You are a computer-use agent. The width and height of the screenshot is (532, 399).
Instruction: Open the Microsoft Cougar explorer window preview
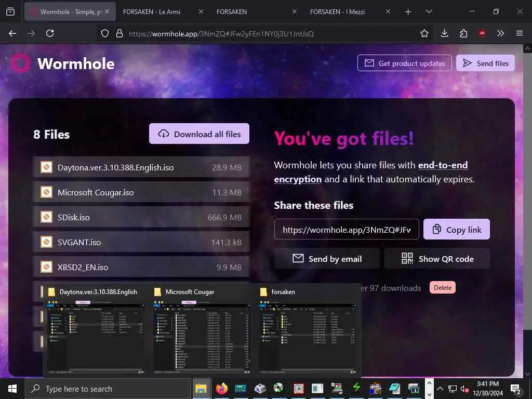pyautogui.click(x=202, y=330)
